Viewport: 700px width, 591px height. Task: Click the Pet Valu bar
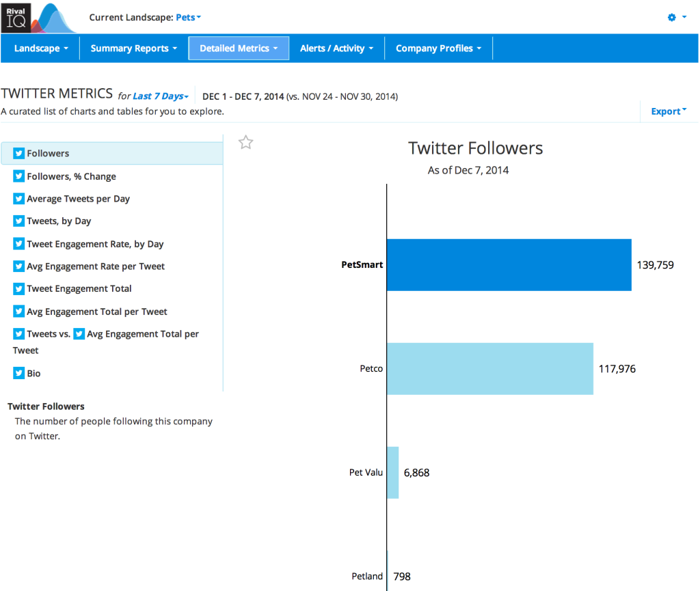click(393, 472)
